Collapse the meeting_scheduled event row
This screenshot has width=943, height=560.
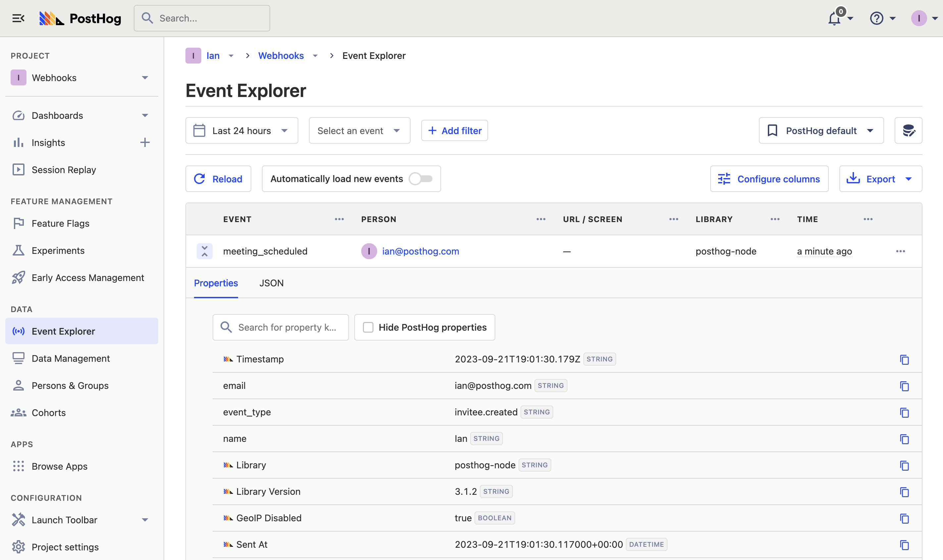pos(204,251)
